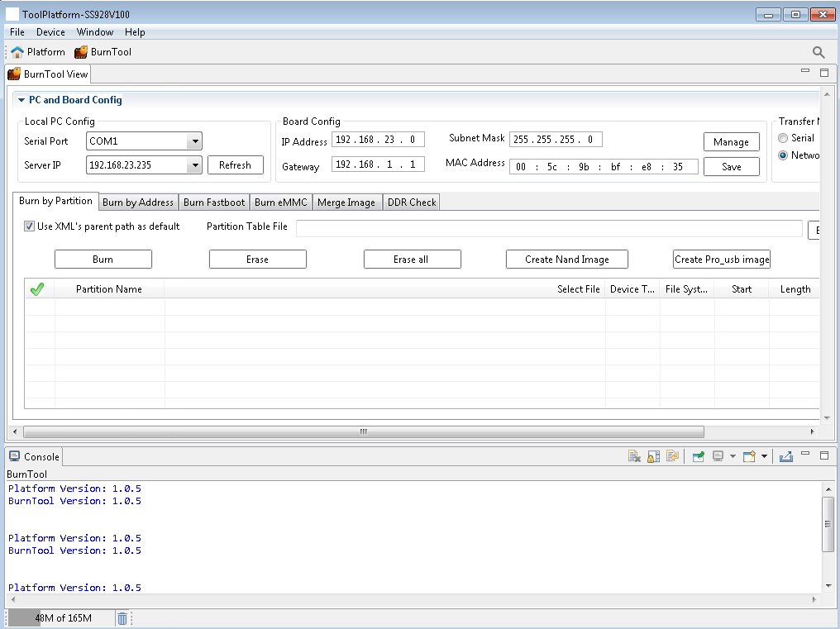Click the Platform home icon in toolbar

click(x=17, y=52)
